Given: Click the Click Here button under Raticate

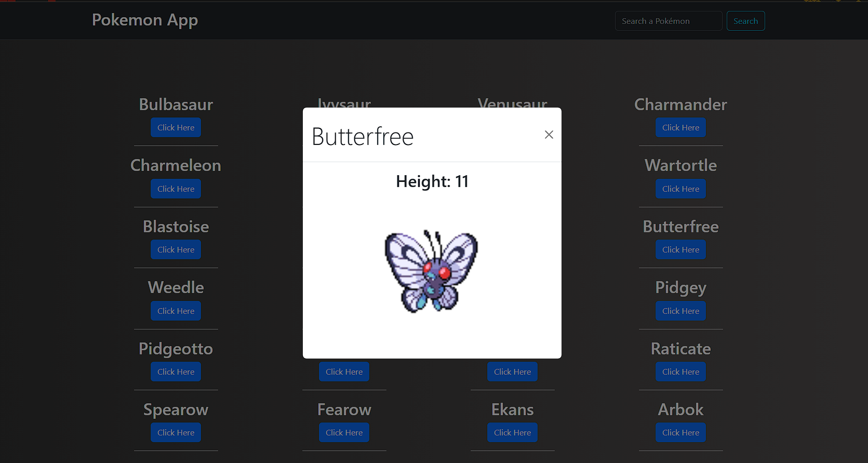Looking at the screenshot, I should [680, 372].
